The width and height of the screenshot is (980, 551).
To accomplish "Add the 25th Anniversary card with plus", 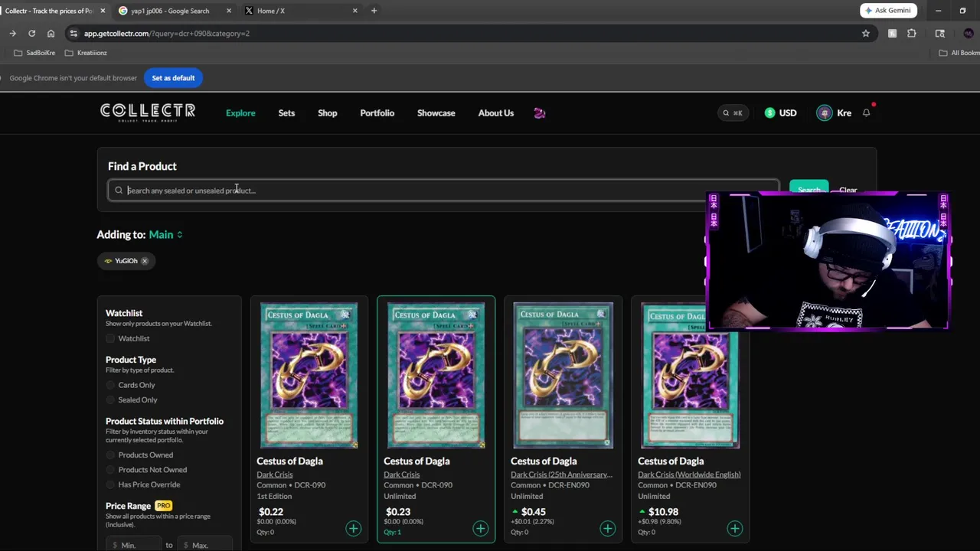I will pyautogui.click(x=607, y=528).
